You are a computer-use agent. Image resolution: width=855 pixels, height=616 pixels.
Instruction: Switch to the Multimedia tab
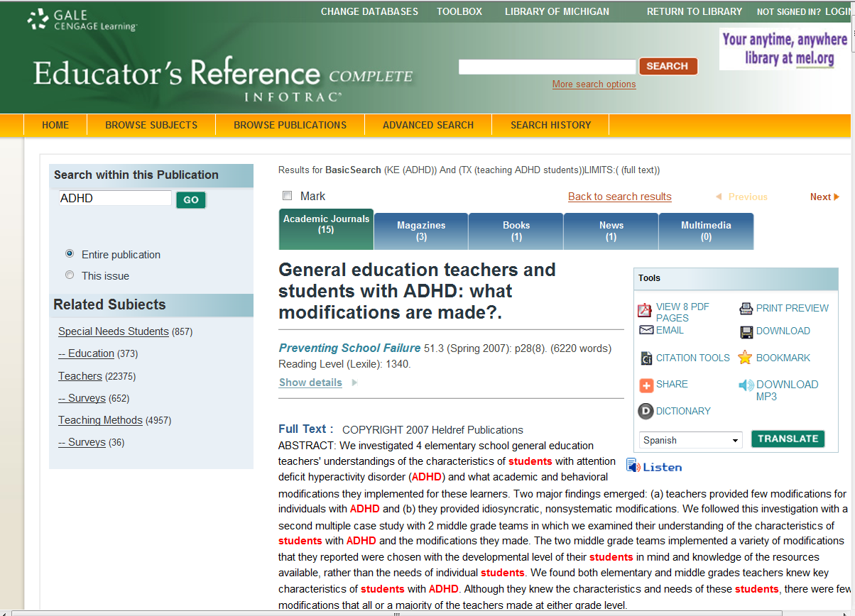tap(706, 231)
